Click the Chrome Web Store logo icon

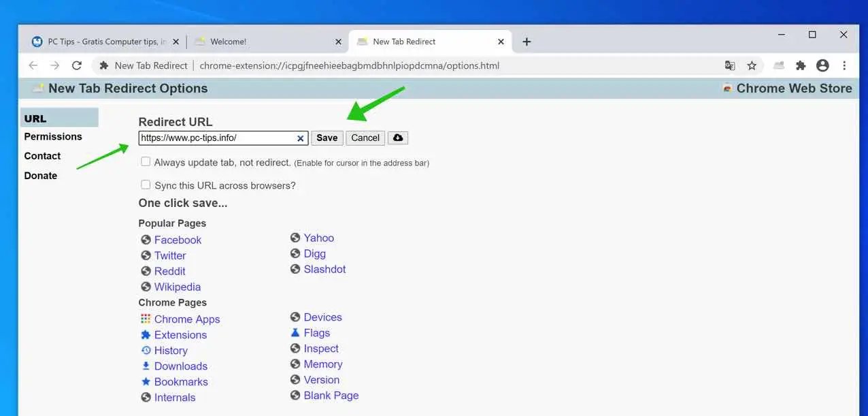[x=728, y=88]
